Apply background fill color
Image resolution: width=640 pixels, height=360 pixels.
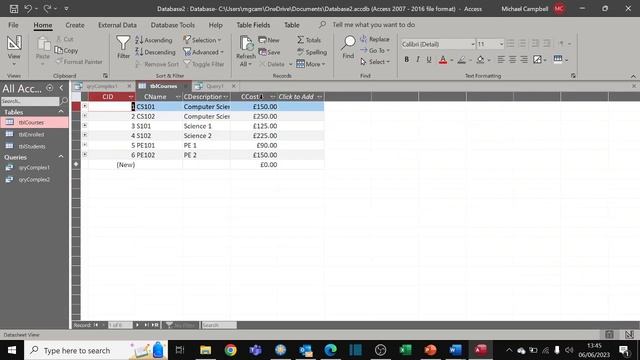coord(480,60)
